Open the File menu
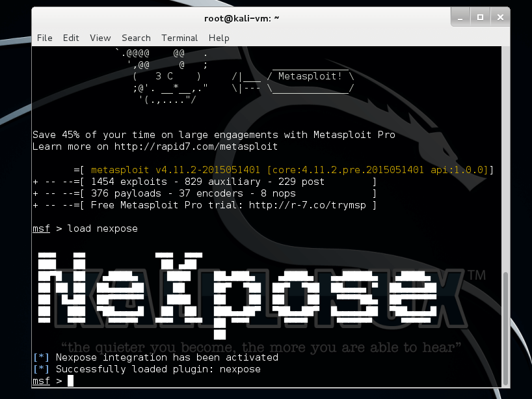 44,38
